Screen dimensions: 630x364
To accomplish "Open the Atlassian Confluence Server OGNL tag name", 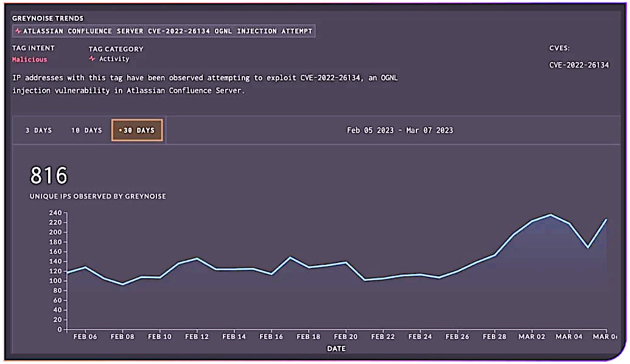I will pos(167,31).
